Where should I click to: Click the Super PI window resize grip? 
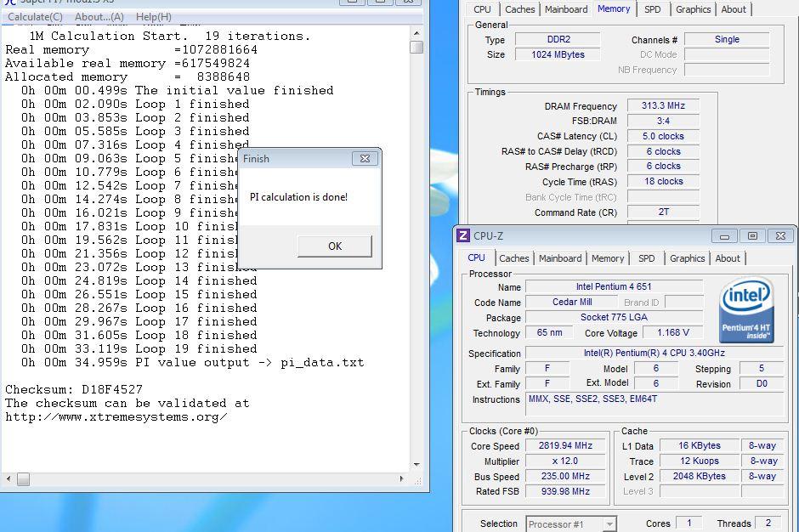click(x=417, y=480)
